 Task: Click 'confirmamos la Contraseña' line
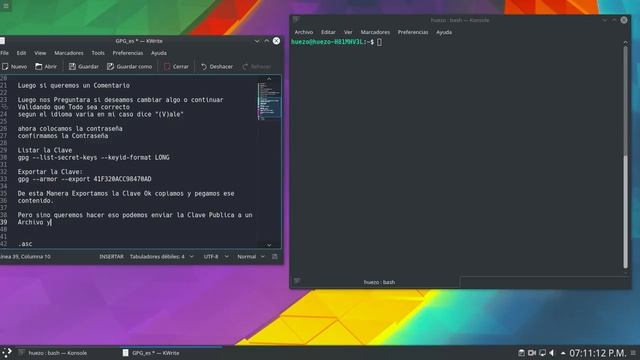click(x=63, y=136)
